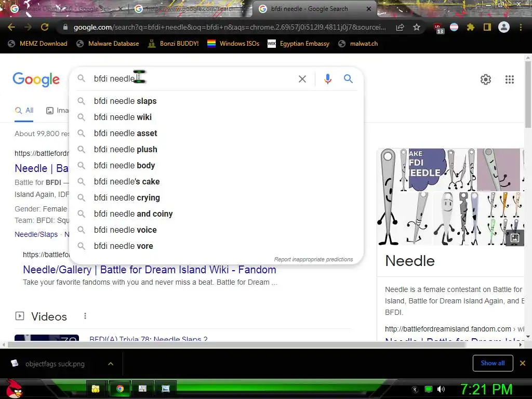
Task: Open the Chrome profile avatar
Action: (504, 27)
